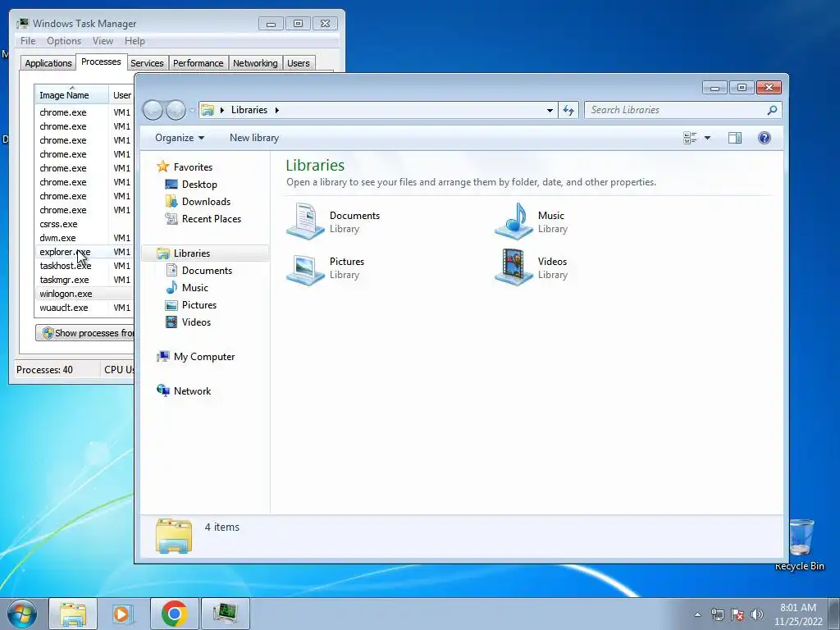This screenshot has width=840, height=630.
Task: Switch to Users tab in Task Manager
Action: tap(299, 63)
